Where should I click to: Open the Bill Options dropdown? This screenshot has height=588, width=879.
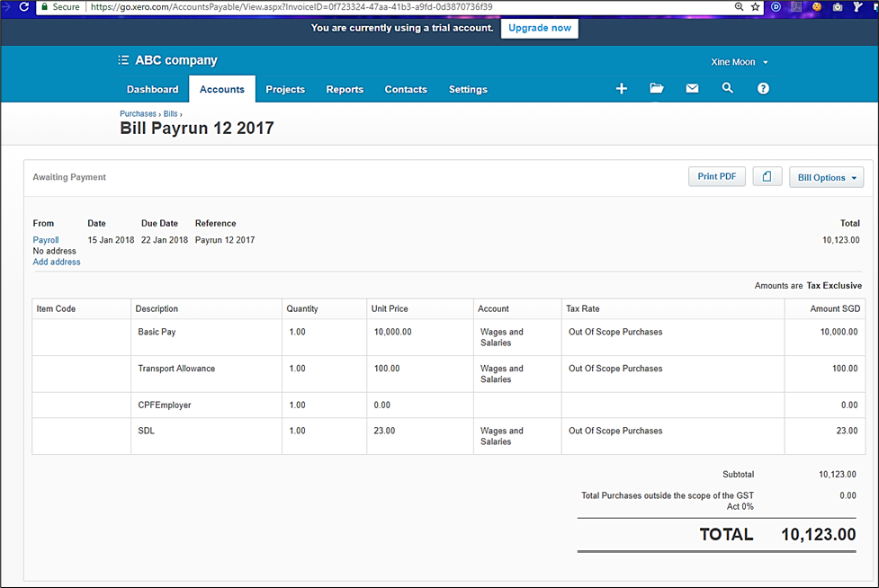point(826,177)
